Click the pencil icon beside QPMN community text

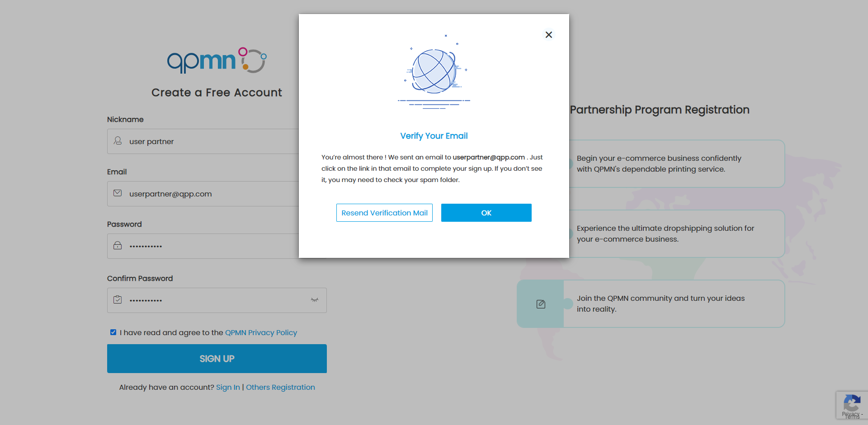coord(541,304)
